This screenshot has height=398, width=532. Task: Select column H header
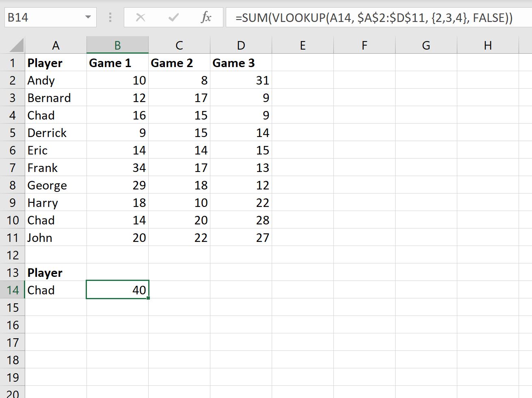[x=488, y=45]
